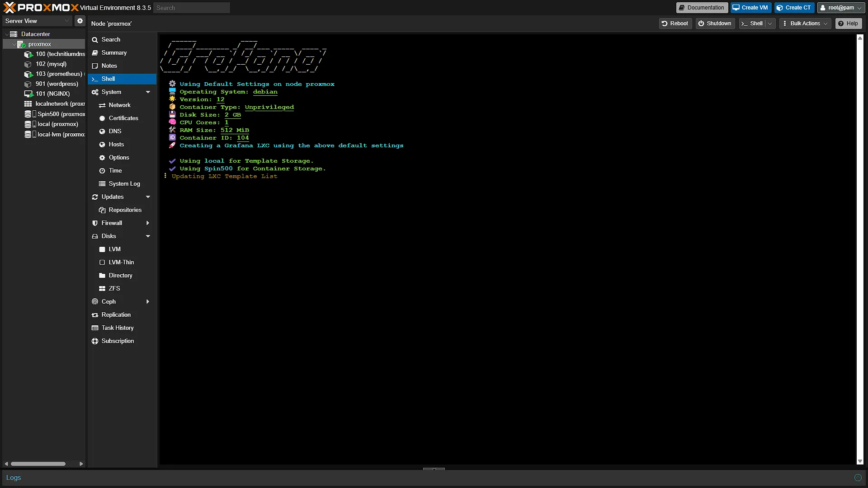Click the Server View settings gear icon
Viewport: 868px width, 488px height.
point(80,21)
